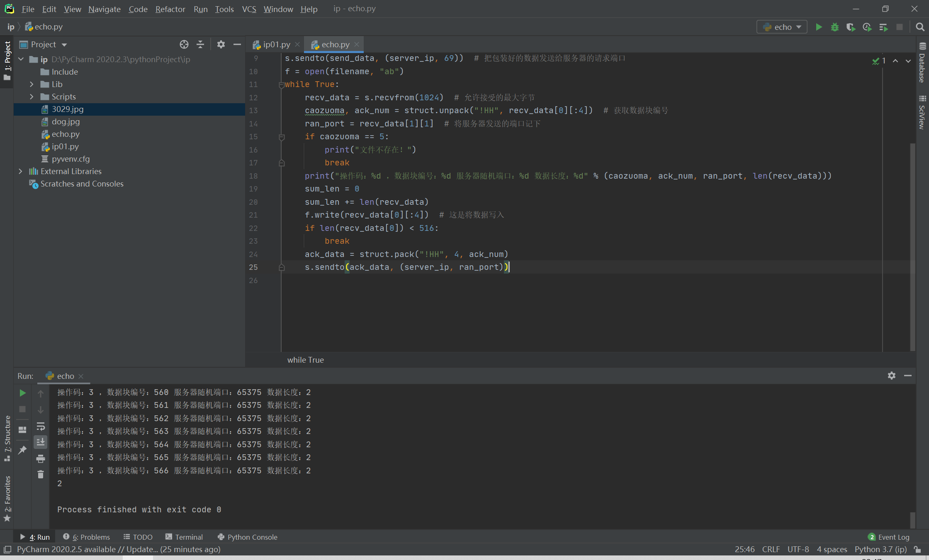This screenshot has height=560, width=929.
Task: Pin the echo Run tab
Action: tap(22, 450)
